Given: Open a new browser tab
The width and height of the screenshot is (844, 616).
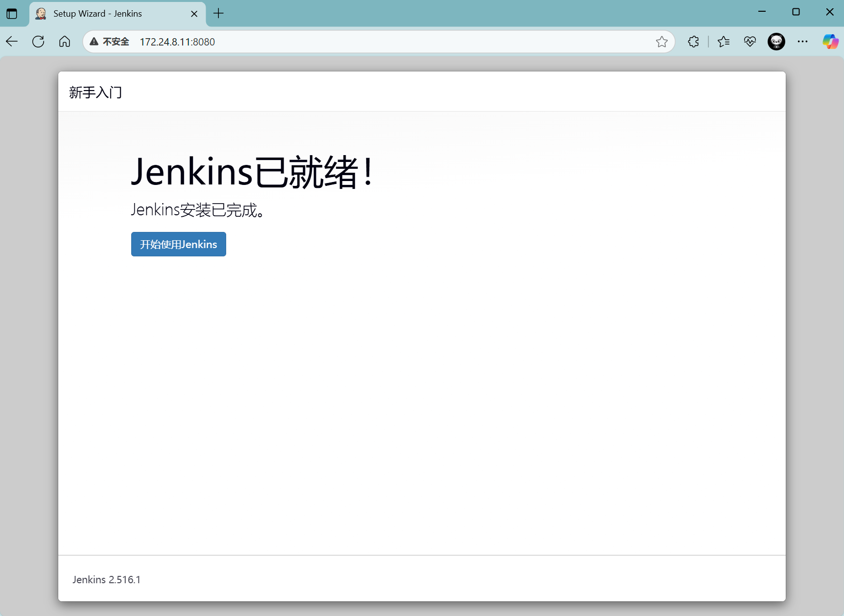Looking at the screenshot, I should coord(219,14).
